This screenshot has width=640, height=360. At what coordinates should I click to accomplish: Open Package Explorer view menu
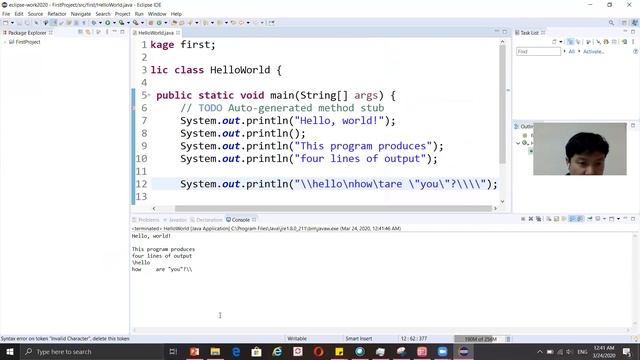(x=107, y=32)
